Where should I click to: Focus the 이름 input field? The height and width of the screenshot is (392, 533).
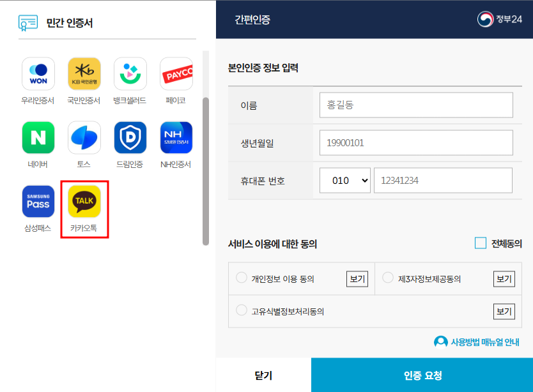click(x=416, y=105)
